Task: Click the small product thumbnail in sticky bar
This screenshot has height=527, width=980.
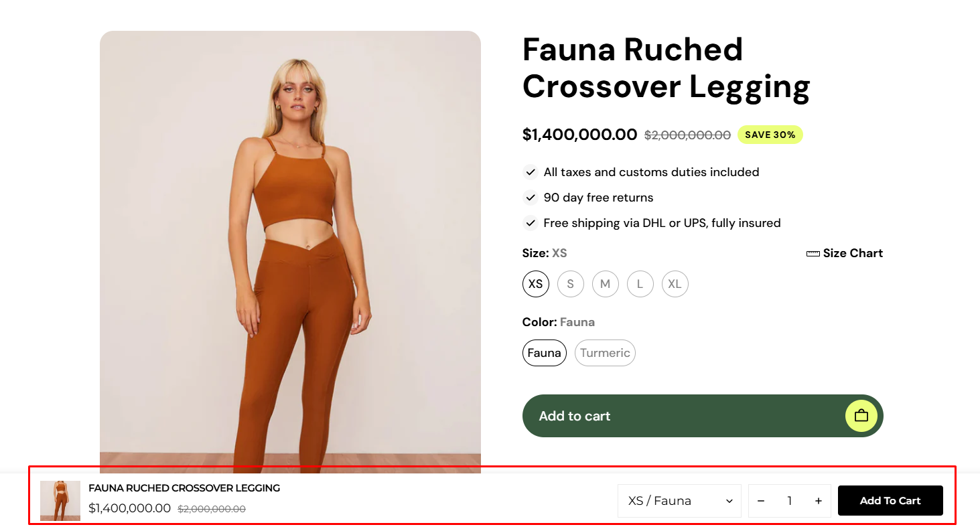Action: 60,501
